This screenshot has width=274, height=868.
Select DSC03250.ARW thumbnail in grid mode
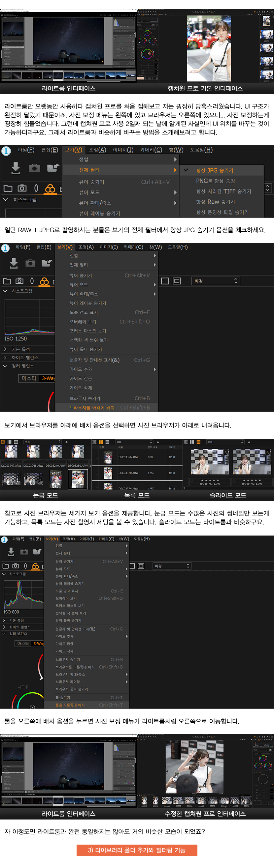coord(78,451)
